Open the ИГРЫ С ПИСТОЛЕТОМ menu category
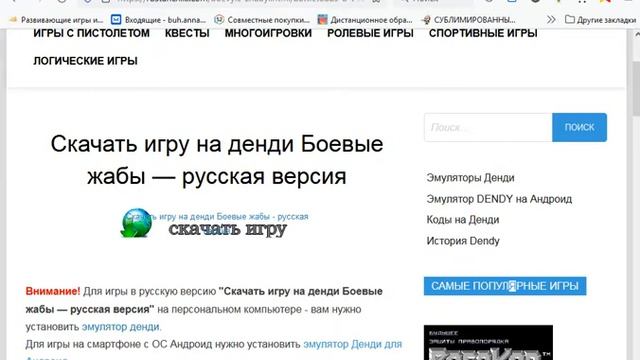Screen dimensions: 640x360 91,33
